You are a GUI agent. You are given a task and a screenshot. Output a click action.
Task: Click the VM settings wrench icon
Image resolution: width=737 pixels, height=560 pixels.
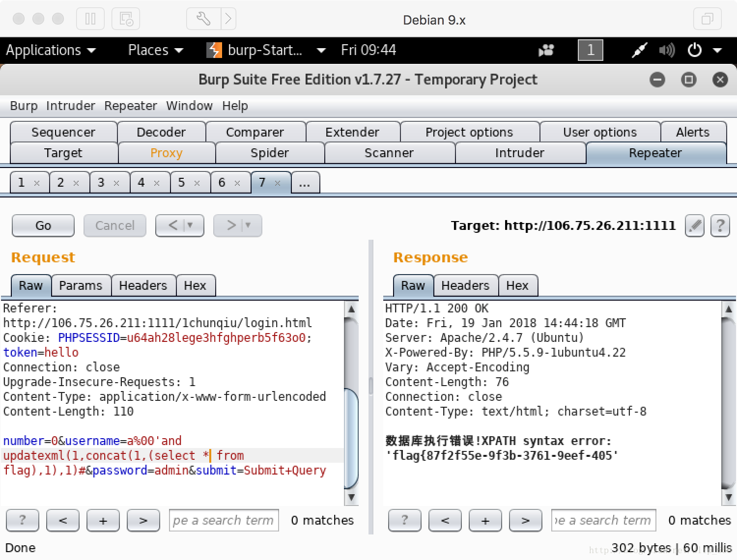point(203,19)
